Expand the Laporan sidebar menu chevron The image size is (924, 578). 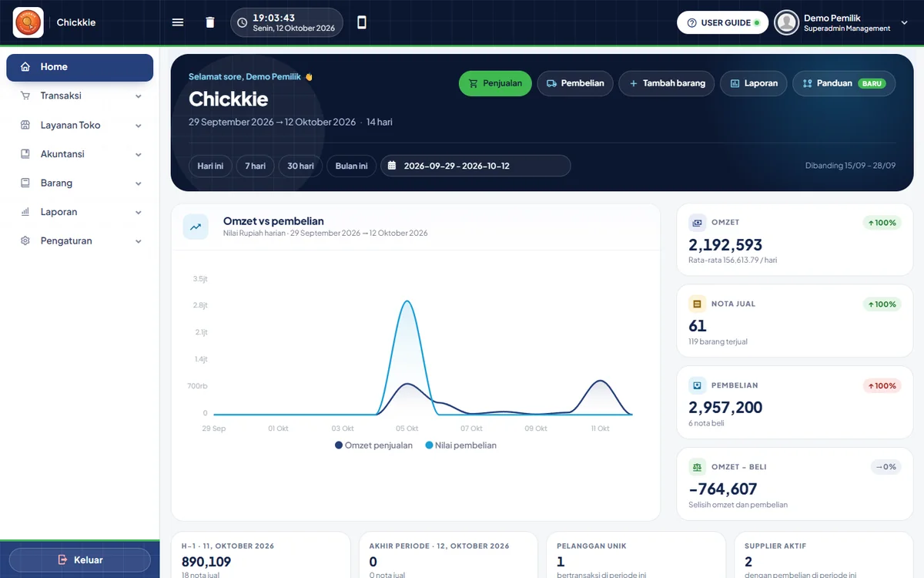(139, 212)
